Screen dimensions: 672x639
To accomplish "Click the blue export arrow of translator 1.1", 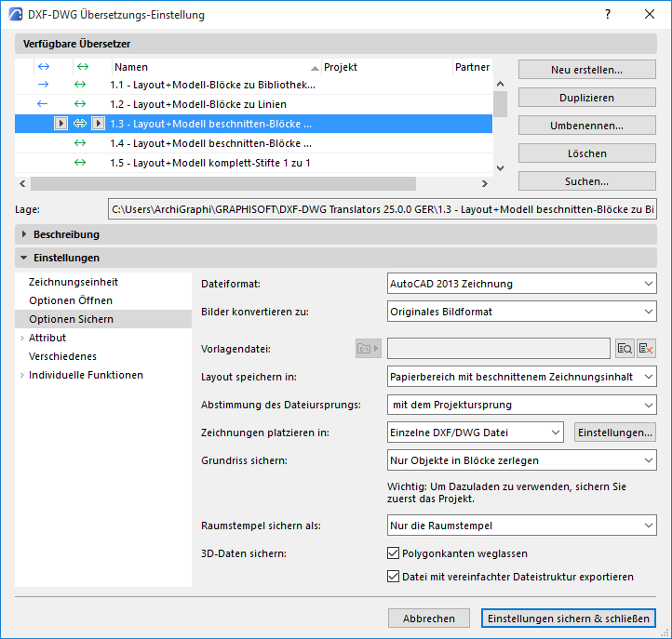I will click(x=44, y=85).
